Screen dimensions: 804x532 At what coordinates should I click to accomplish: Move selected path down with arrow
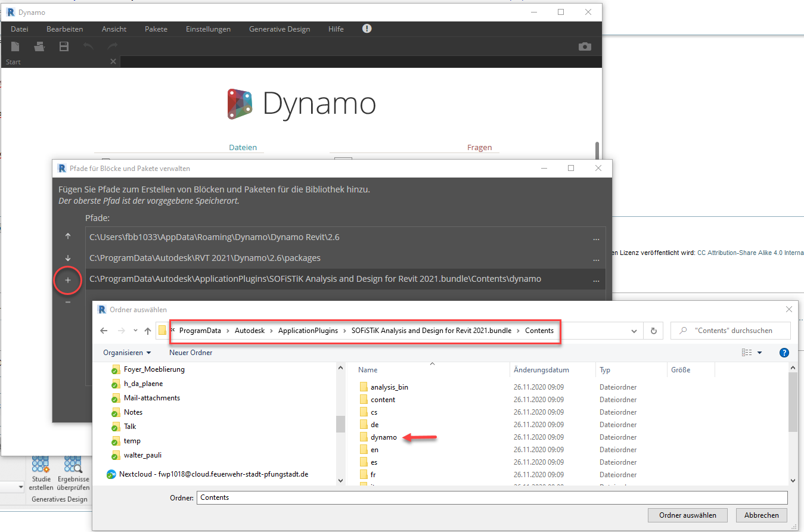[x=68, y=258]
